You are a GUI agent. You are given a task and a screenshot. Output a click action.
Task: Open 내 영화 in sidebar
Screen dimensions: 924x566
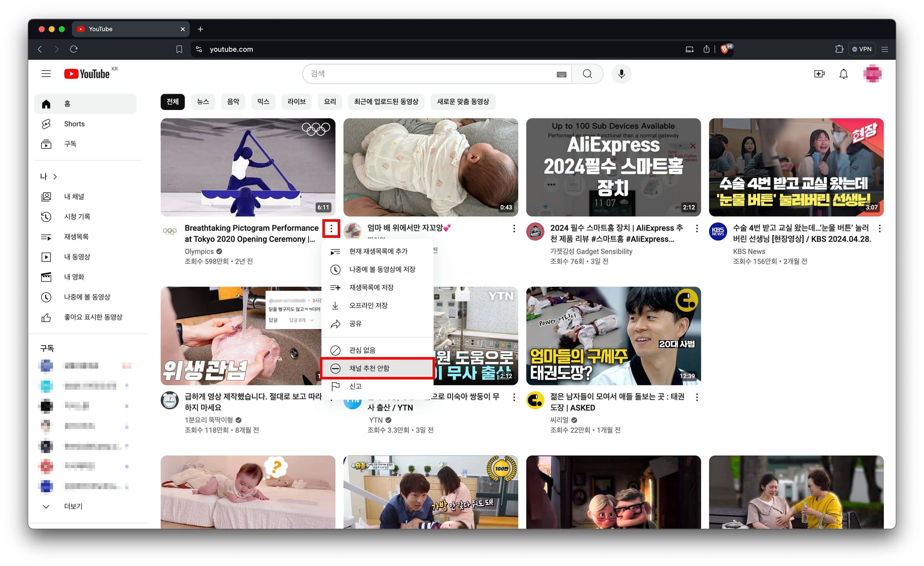pyautogui.click(x=85, y=277)
